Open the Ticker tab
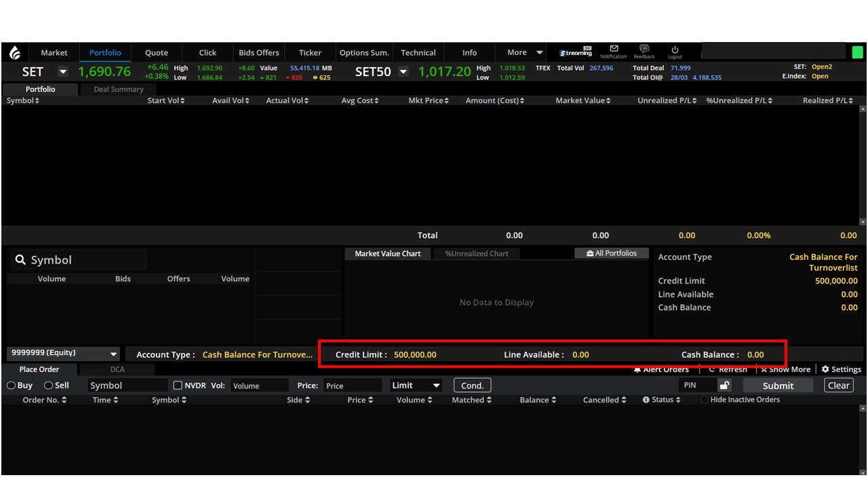 [x=311, y=53]
